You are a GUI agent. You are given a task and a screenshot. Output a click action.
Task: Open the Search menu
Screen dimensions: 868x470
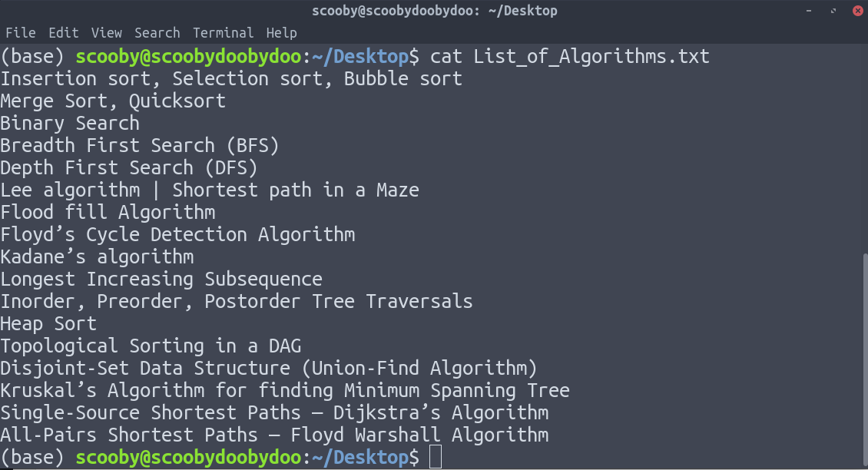click(157, 33)
